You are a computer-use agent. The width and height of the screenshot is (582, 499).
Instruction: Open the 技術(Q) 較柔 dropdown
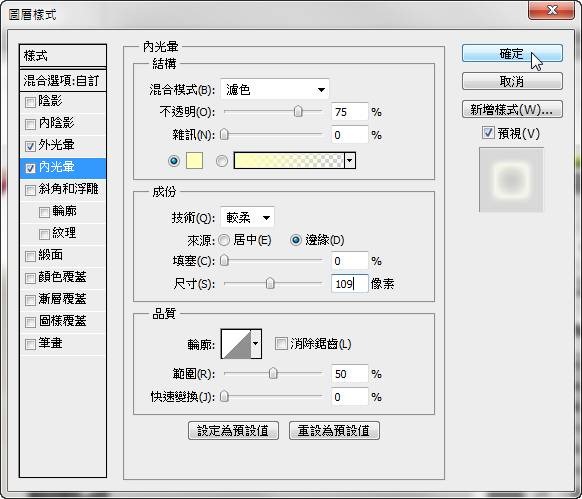(248, 217)
